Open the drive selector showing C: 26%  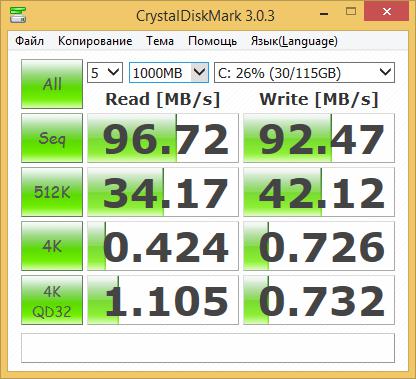click(304, 73)
